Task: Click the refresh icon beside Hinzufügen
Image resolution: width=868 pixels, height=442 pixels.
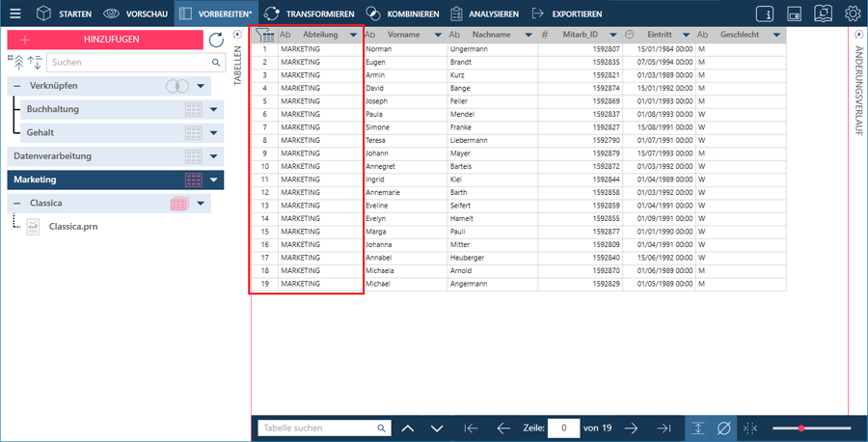Action: tap(216, 40)
